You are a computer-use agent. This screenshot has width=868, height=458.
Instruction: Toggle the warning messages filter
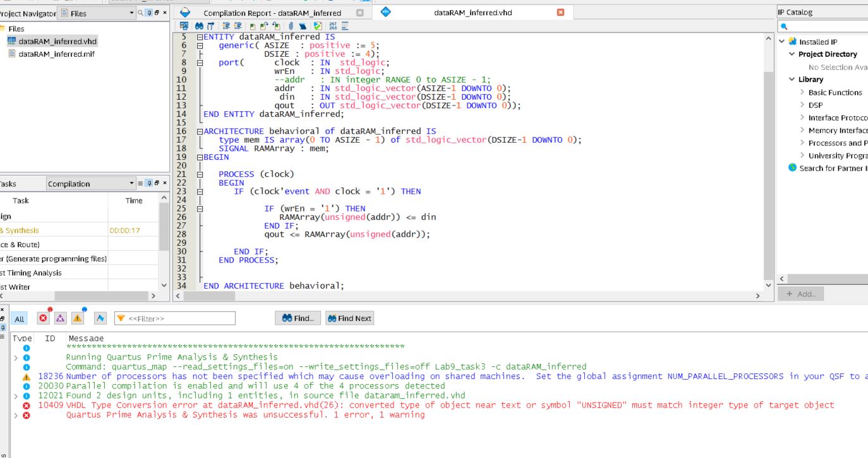point(76,318)
